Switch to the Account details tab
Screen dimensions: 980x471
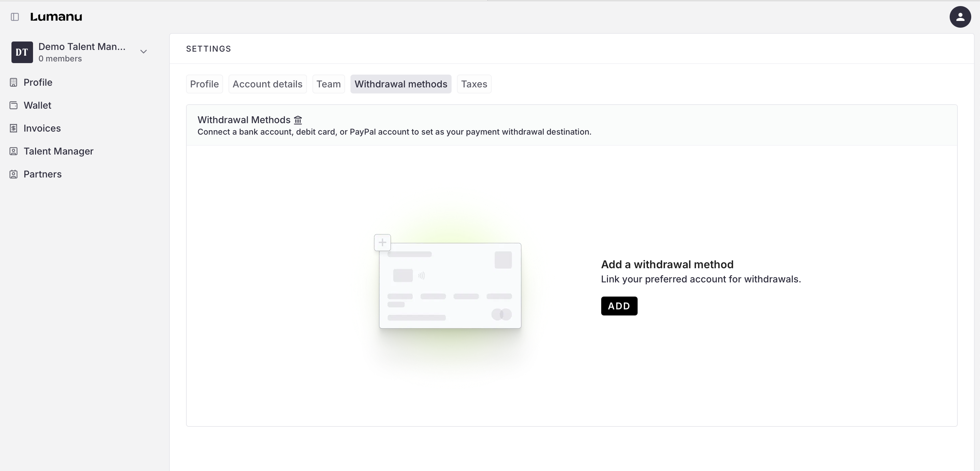pos(267,84)
